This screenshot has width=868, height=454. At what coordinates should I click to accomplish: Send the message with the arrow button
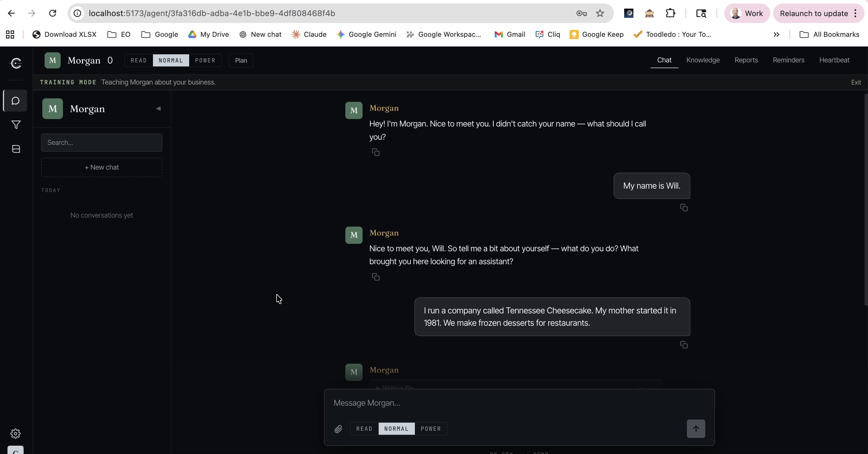point(696,428)
